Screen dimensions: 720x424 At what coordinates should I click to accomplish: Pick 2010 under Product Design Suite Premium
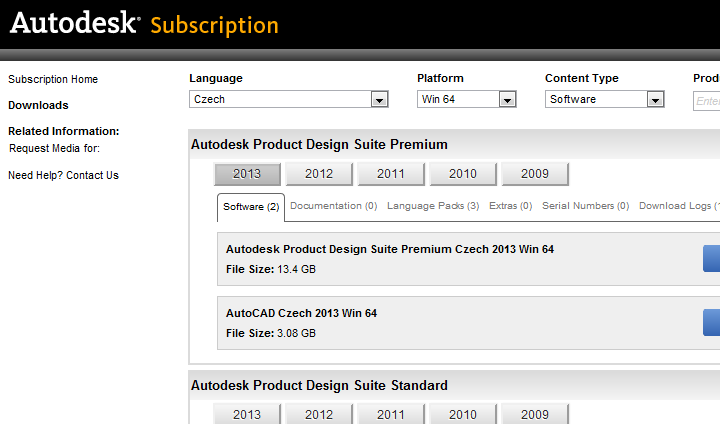tap(463, 174)
